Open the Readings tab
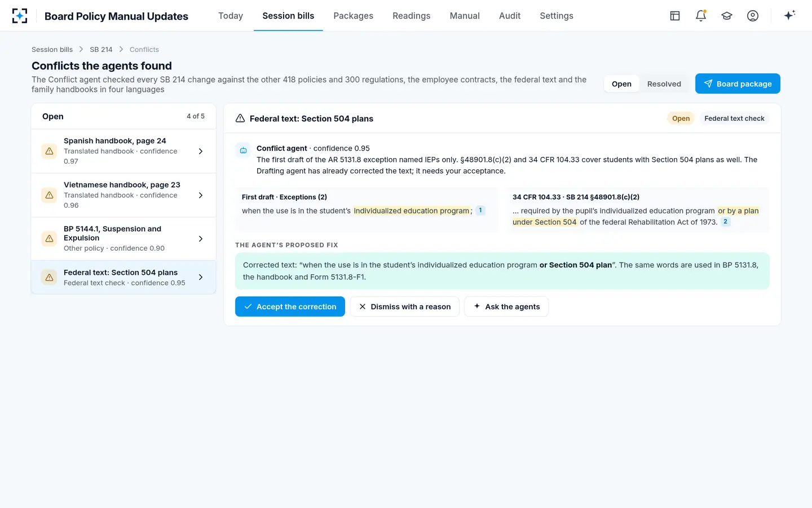This screenshot has height=508, width=812. pos(411,16)
